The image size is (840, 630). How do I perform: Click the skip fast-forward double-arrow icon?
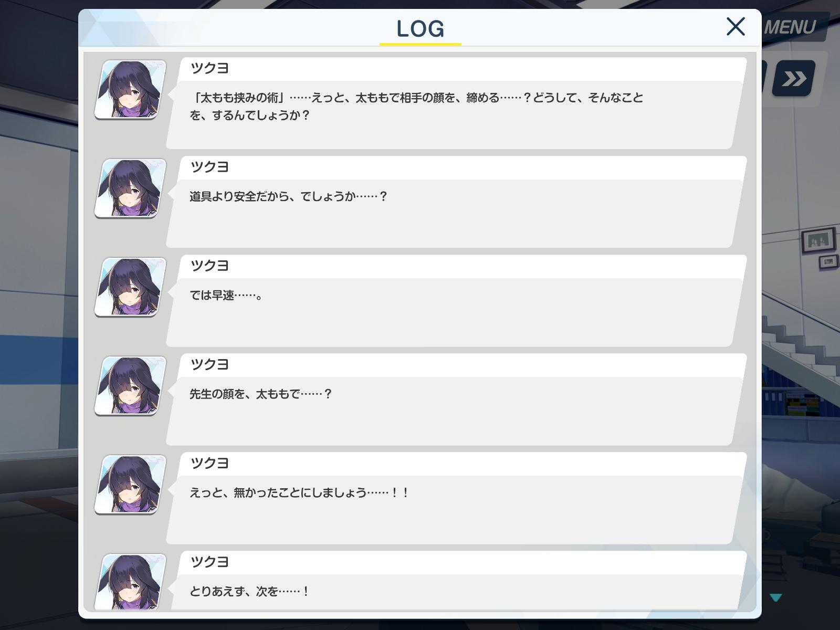point(794,78)
